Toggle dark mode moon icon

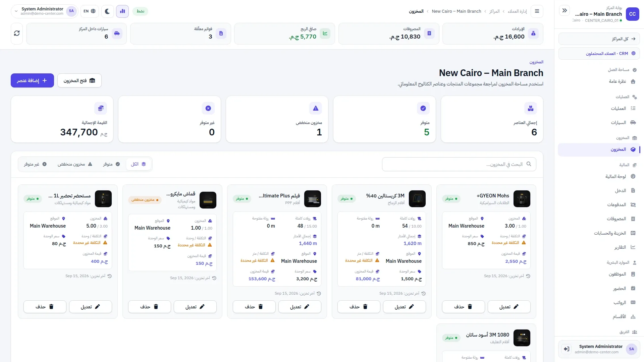tap(107, 11)
